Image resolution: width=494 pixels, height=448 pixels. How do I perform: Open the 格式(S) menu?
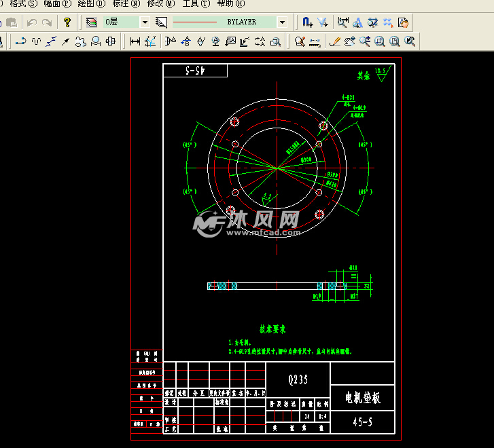click(x=24, y=4)
